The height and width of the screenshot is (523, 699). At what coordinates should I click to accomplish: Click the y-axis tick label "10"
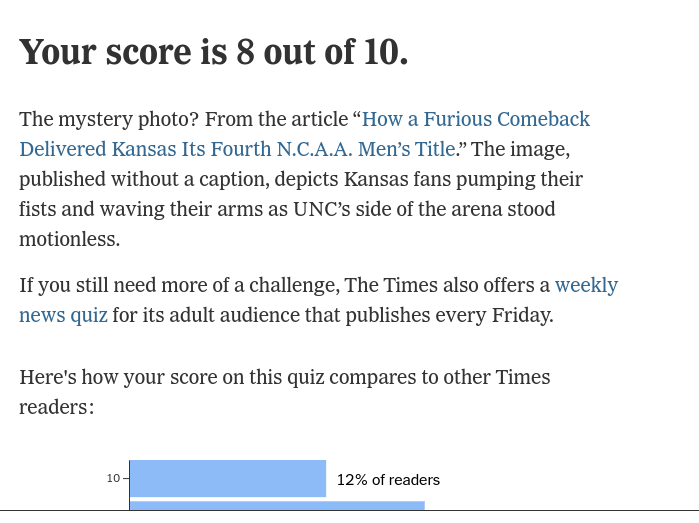point(112,479)
